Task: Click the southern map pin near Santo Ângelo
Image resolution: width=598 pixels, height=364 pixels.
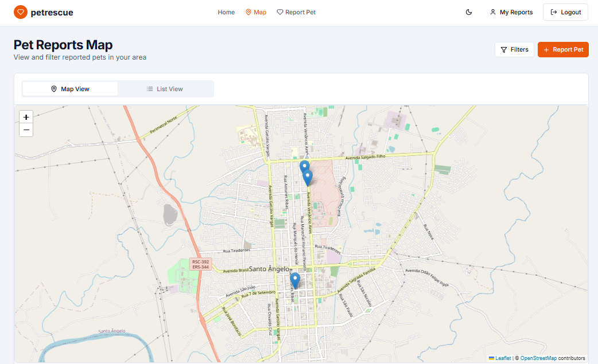Action: coord(295,280)
